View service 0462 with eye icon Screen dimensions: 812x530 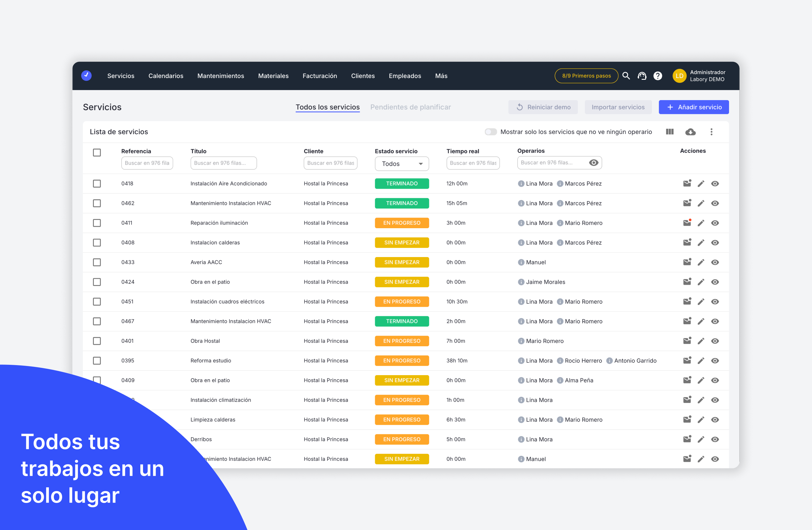tap(715, 203)
